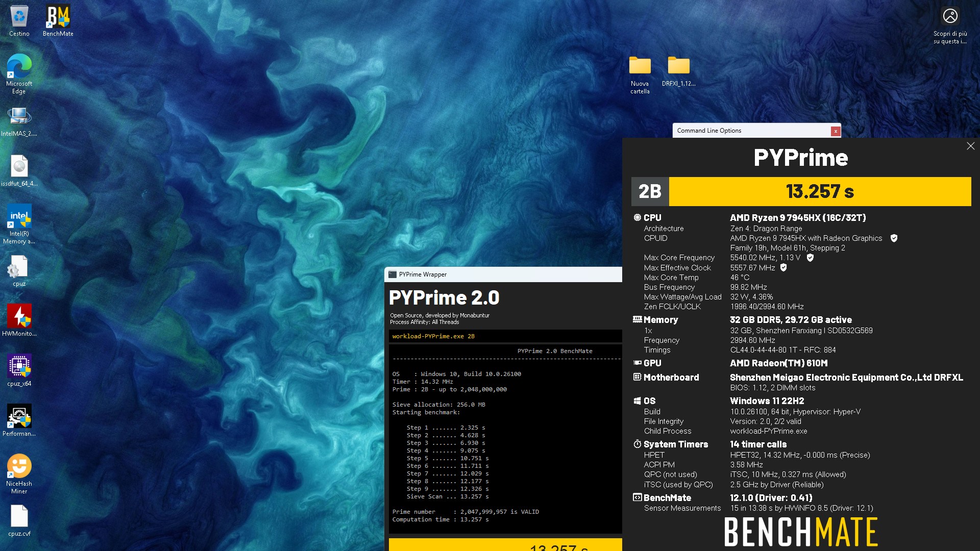Click the Zen 4: Dragon Range text
Viewport: 980px width, 551px height.
click(766, 229)
